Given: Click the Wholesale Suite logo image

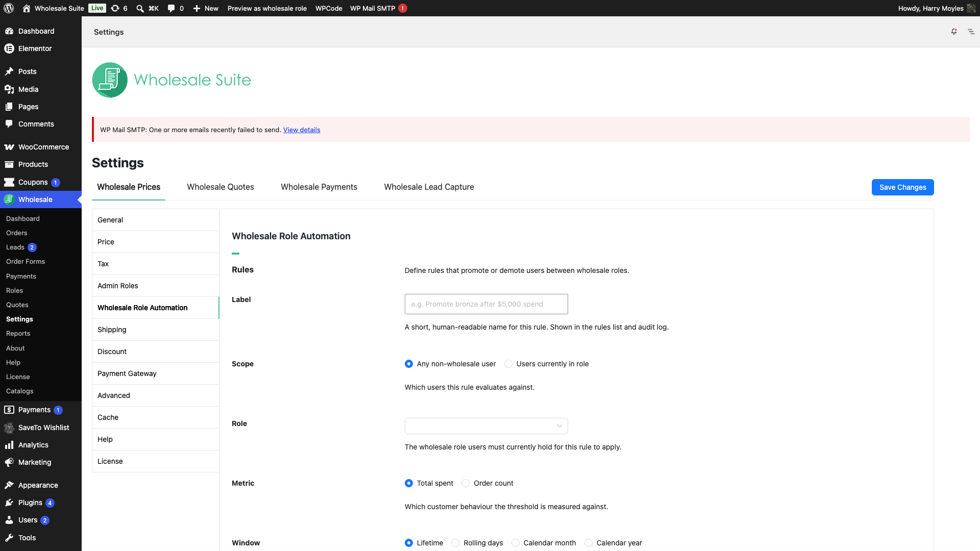Looking at the screenshot, I should point(171,80).
